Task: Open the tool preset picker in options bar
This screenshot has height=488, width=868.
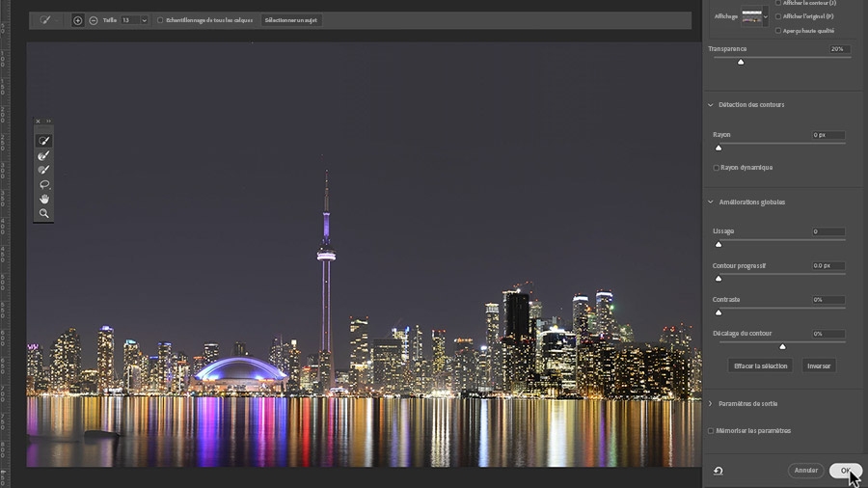Action: point(48,20)
